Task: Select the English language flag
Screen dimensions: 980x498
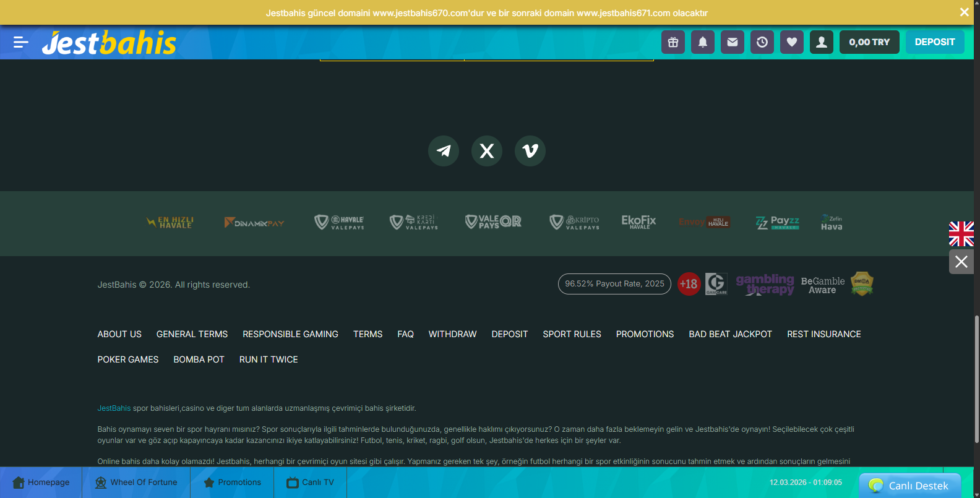Action: click(x=961, y=234)
